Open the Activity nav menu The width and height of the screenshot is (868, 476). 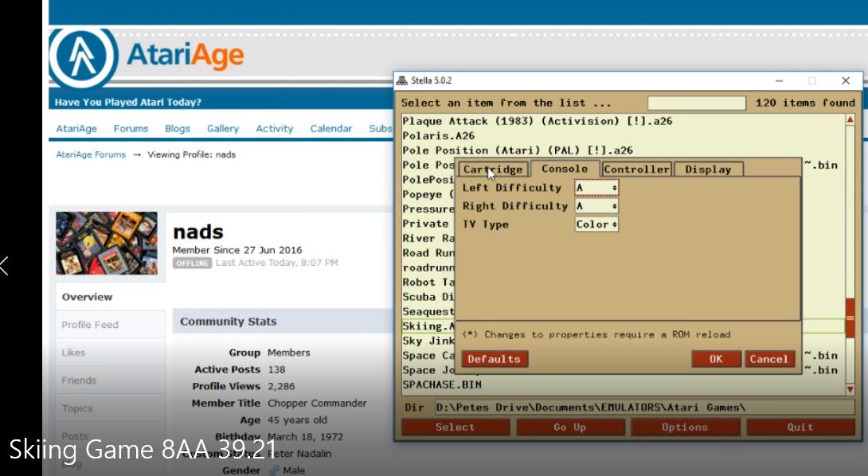click(274, 128)
